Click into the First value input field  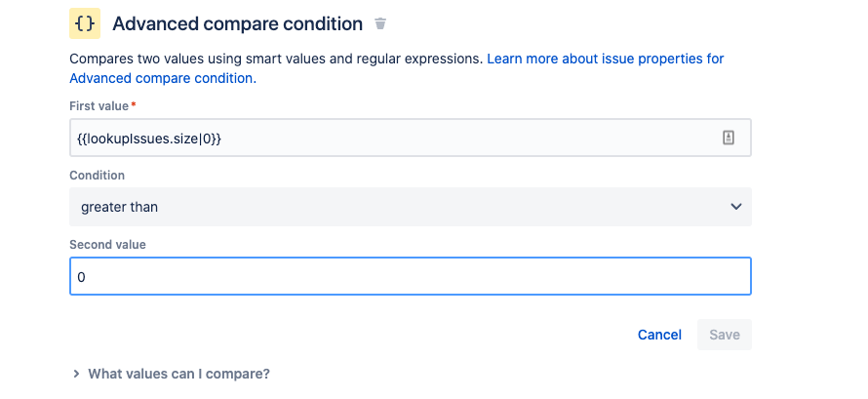(390, 139)
